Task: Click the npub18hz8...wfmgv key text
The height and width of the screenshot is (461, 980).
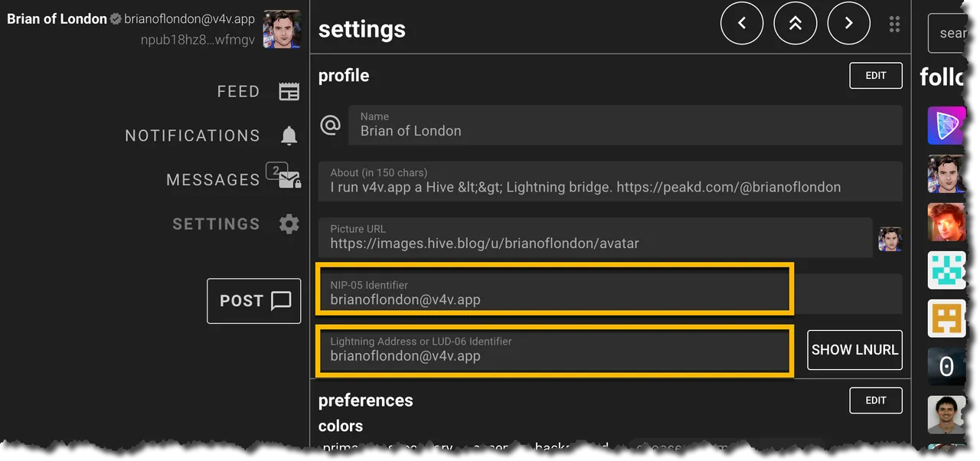Action: 198,40
